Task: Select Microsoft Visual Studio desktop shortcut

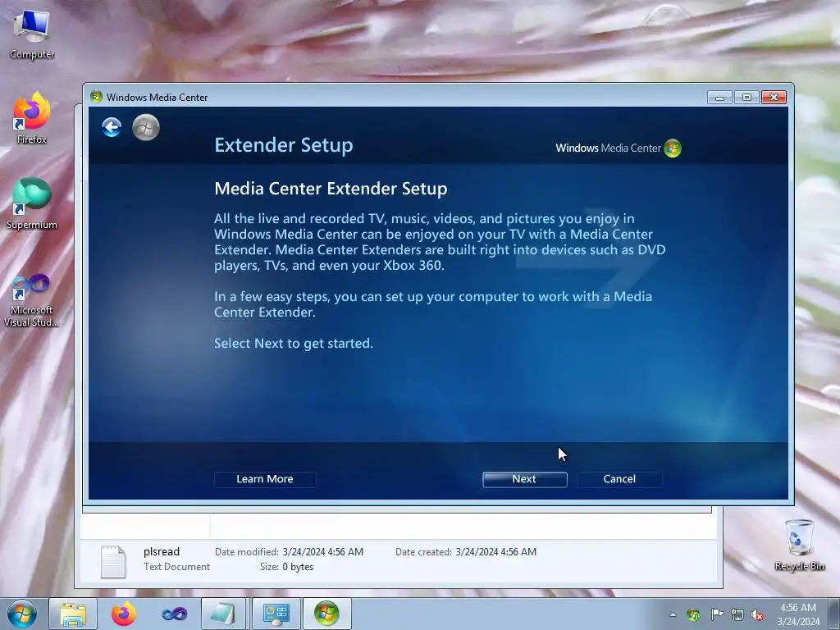Action: point(32,300)
